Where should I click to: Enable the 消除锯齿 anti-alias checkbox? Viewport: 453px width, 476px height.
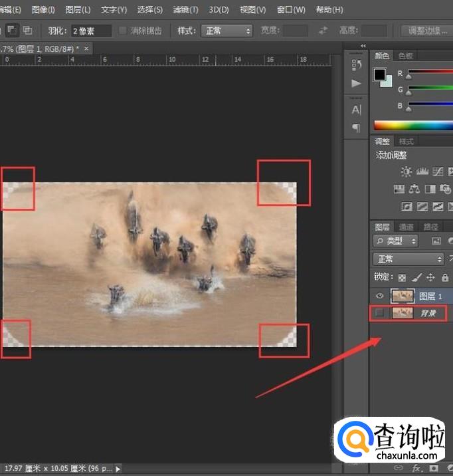point(123,31)
